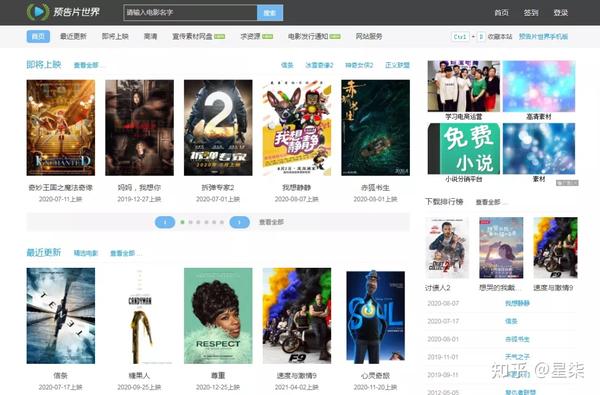Screen dimensions: 600x395
Task: Click the 冰雪奇缘2 quick link
Action: 319,65
